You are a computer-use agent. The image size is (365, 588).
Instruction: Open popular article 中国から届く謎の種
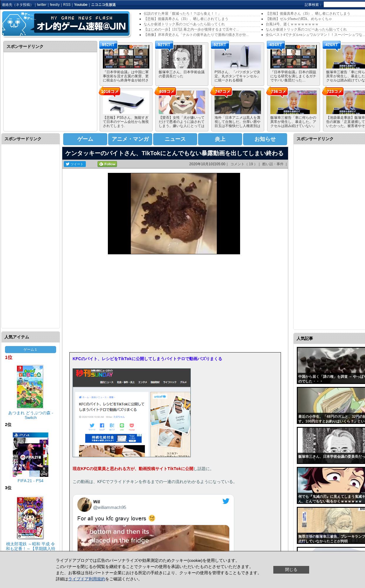pos(331,365)
